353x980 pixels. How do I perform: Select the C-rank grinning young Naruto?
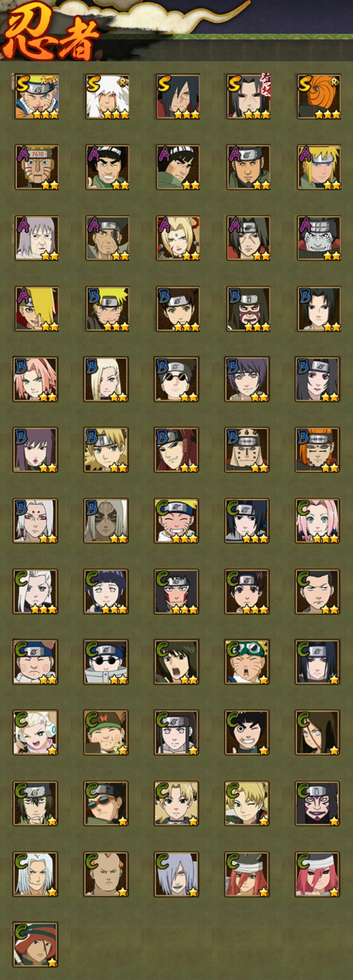pyautogui.click(x=176, y=521)
